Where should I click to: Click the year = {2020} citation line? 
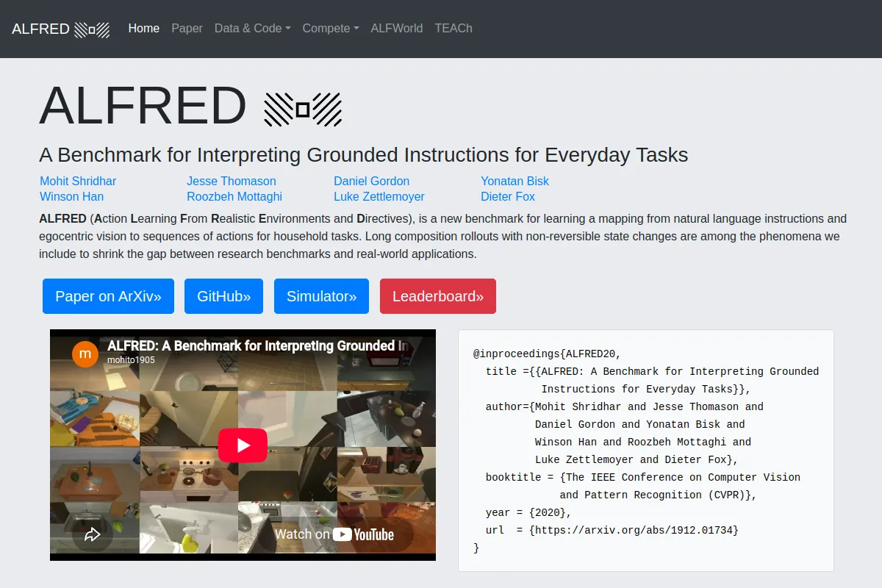(x=528, y=512)
